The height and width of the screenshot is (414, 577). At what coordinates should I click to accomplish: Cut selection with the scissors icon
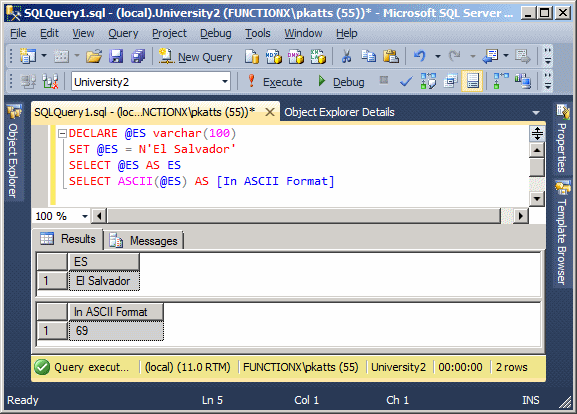point(346,57)
